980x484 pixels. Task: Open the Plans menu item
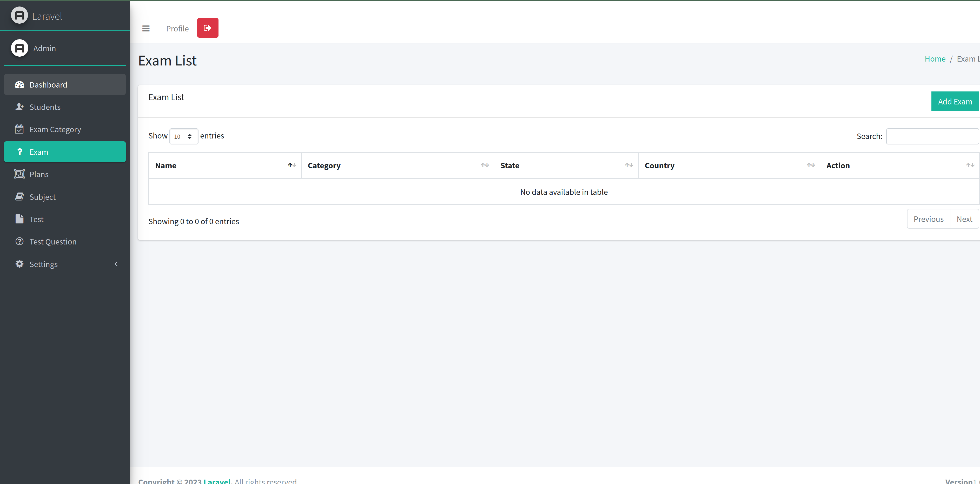(x=65, y=174)
